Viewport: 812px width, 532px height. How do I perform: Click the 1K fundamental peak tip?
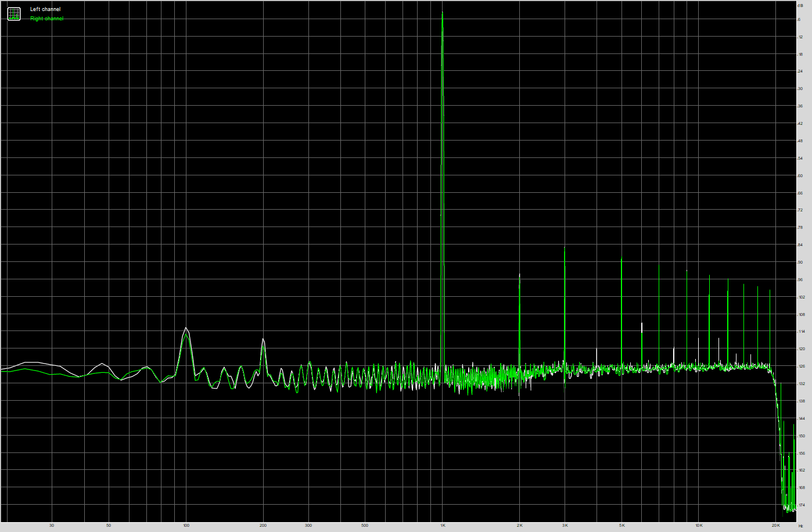click(x=443, y=13)
